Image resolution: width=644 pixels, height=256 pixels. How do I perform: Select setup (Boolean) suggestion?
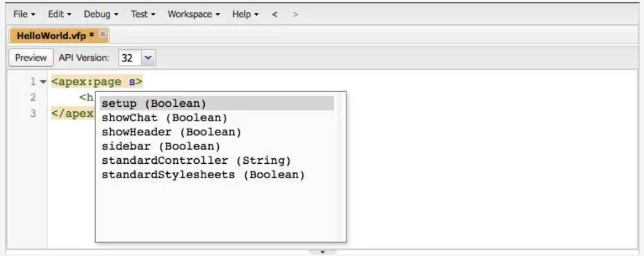(217, 103)
